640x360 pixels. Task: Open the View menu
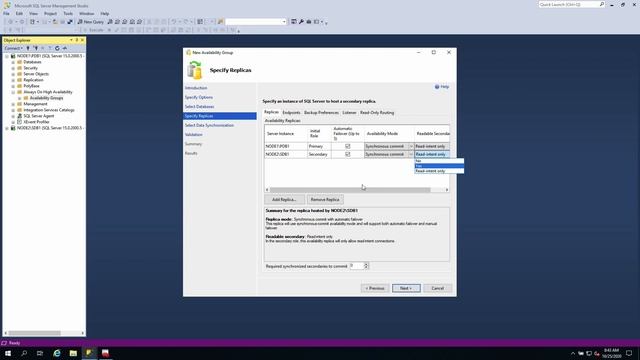pyautogui.click(x=33, y=13)
